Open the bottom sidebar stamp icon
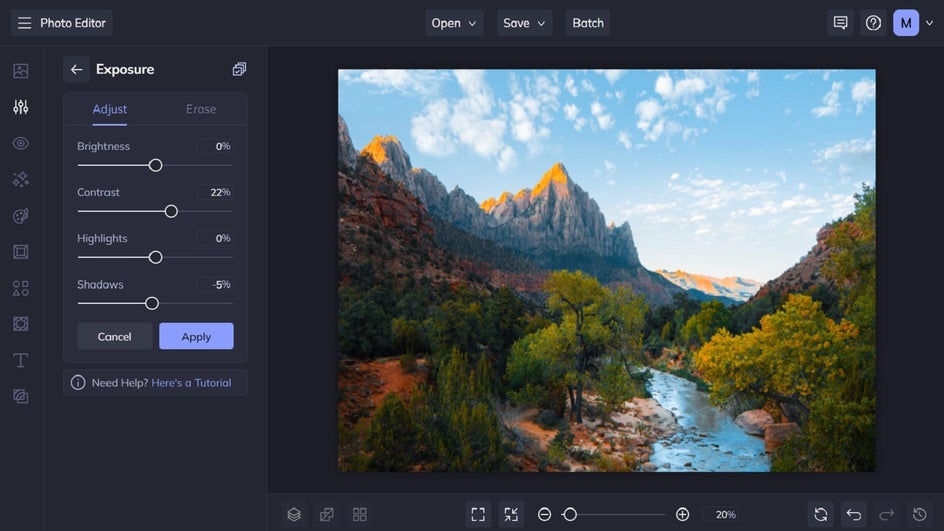 20,396
